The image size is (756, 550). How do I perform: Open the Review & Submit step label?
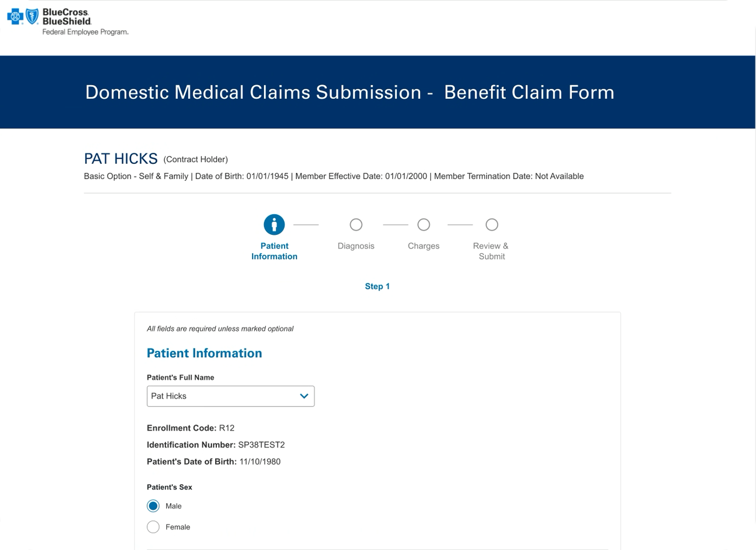[x=491, y=251]
